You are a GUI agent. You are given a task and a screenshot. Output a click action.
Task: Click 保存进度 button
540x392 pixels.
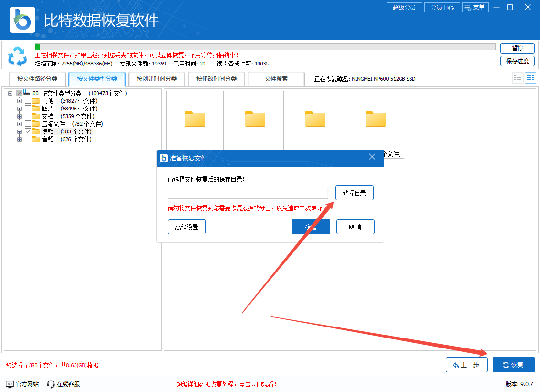[517, 61]
